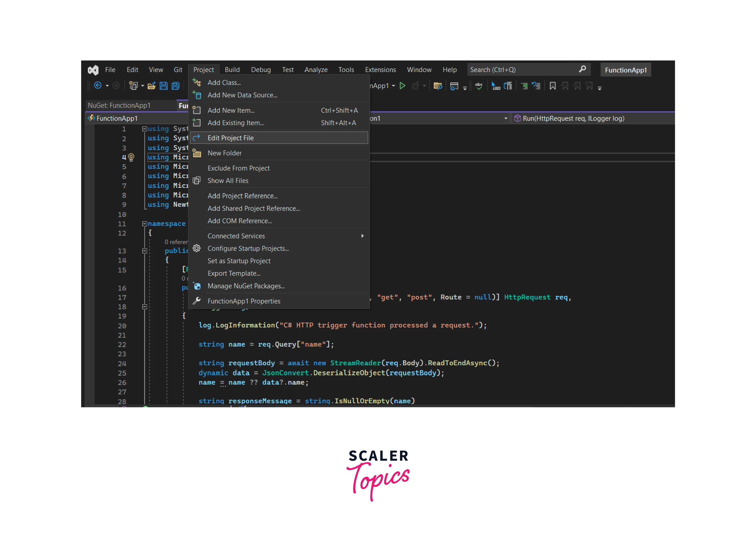The height and width of the screenshot is (544, 756).
Task: Collapse the namespace code block
Action: (x=144, y=224)
